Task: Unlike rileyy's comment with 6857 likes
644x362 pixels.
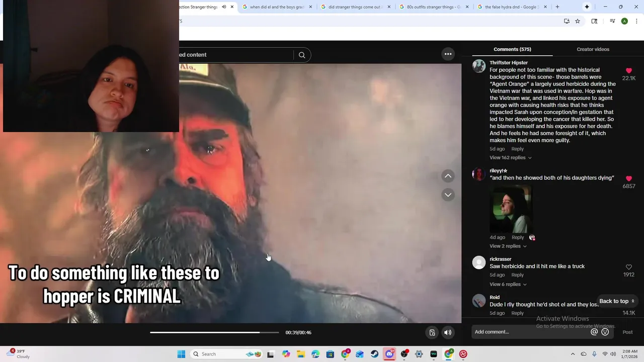Action: (629, 178)
